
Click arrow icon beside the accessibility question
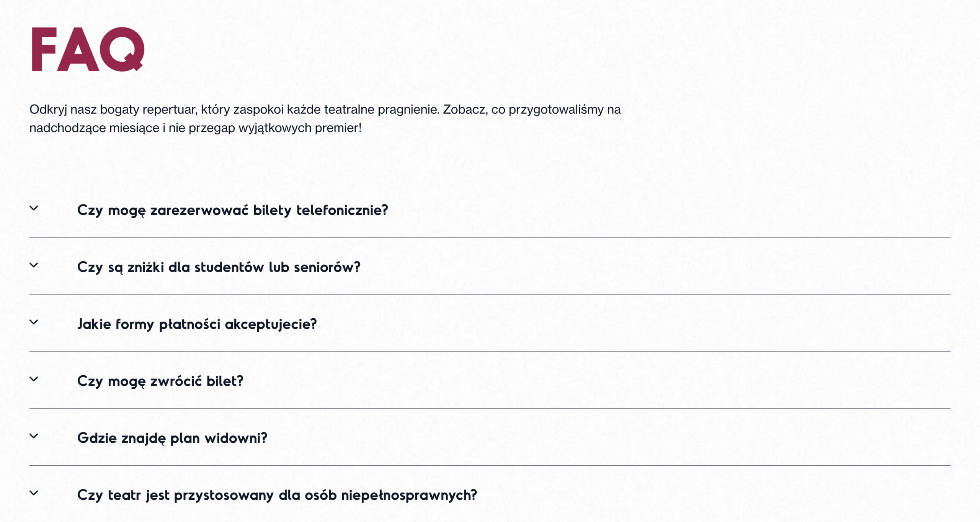tap(34, 493)
